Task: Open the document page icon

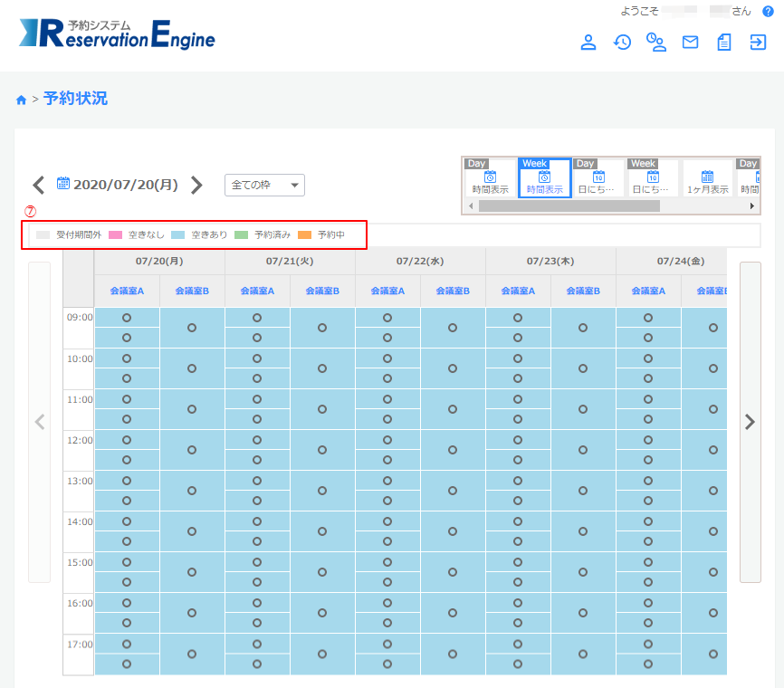Action: (x=723, y=42)
